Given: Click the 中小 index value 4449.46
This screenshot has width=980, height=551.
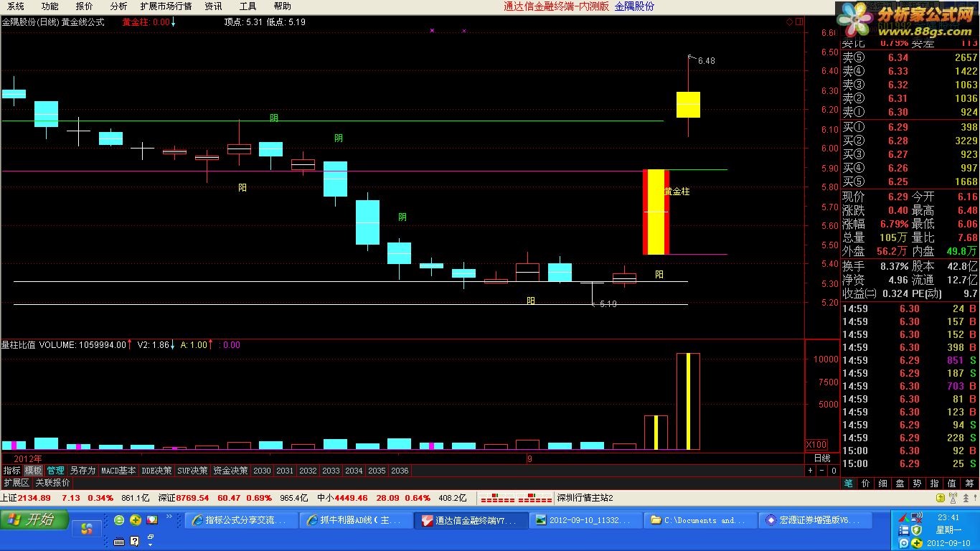Looking at the screenshot, I should pyautogui.click(x=351, y=498).
